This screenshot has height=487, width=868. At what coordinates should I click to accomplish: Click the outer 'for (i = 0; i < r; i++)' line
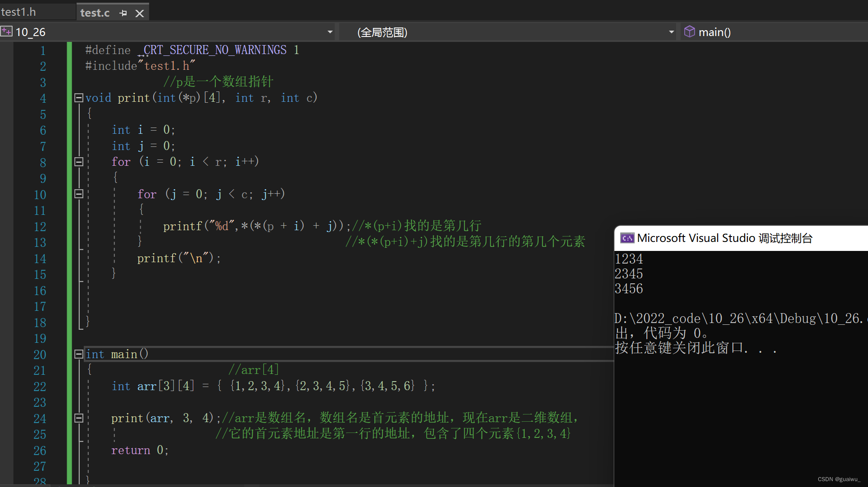(x=185, y=162)
